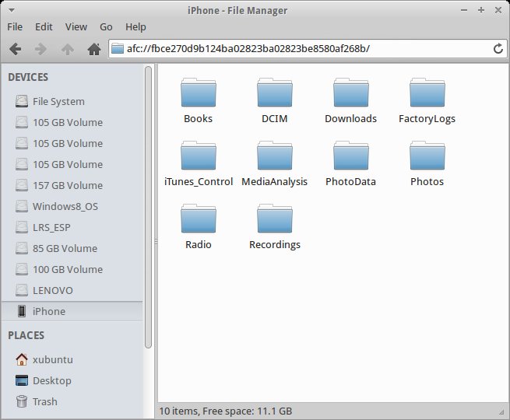The height and width of the screenshot is (420, 510).
Task: Select the iPhone device in sidebar
Action: coord(49,311)
